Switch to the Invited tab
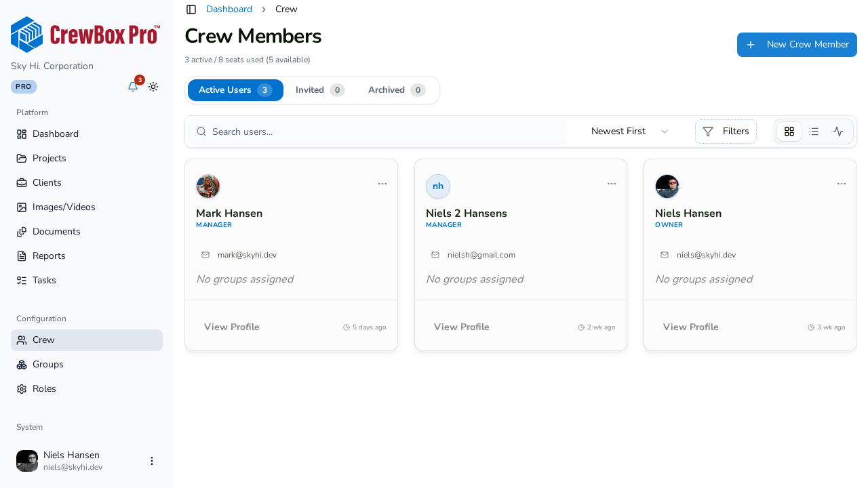The image size is (868, 488). [320, 90]
